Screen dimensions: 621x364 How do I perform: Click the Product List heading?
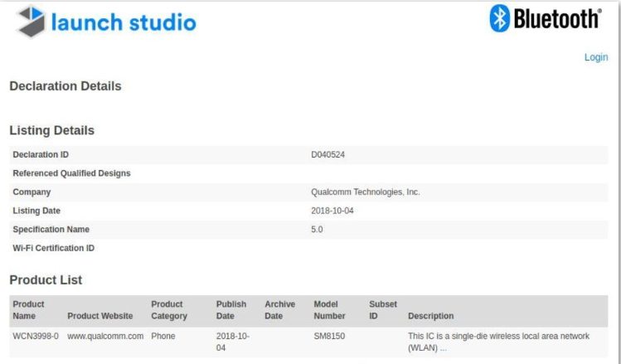tap(46, 279)
